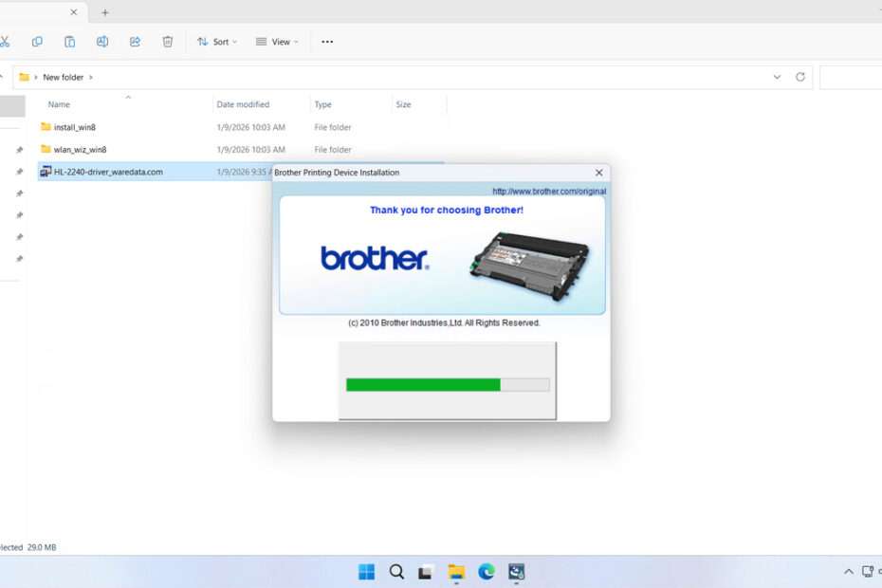Click the Cut icon in the toolbar
The height and width of the screenshot is (588, 882).
tap(6, 42)
